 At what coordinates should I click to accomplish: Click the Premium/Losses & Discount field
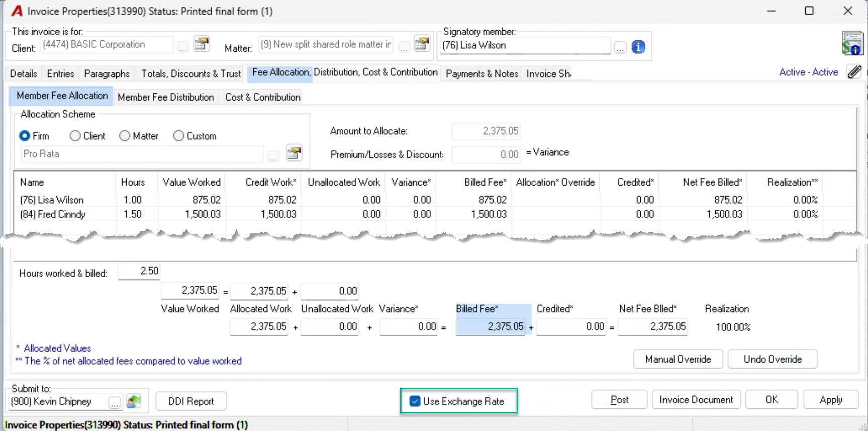(x=486, y=154)
